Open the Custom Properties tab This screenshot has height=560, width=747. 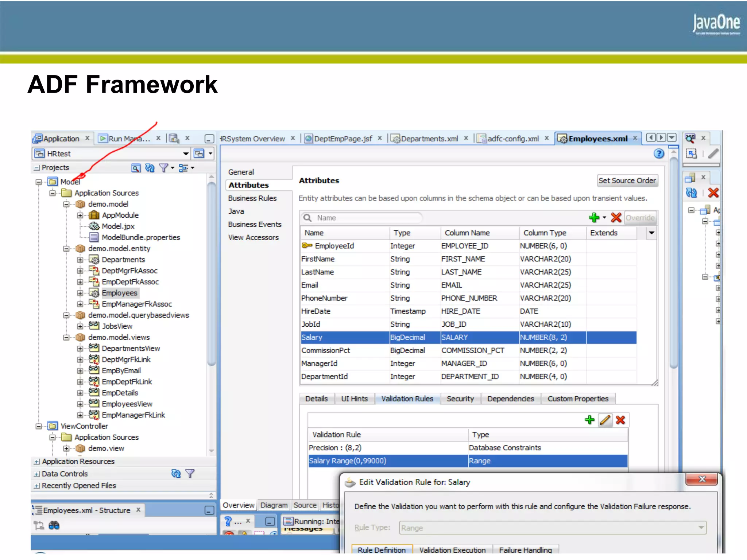578,398
